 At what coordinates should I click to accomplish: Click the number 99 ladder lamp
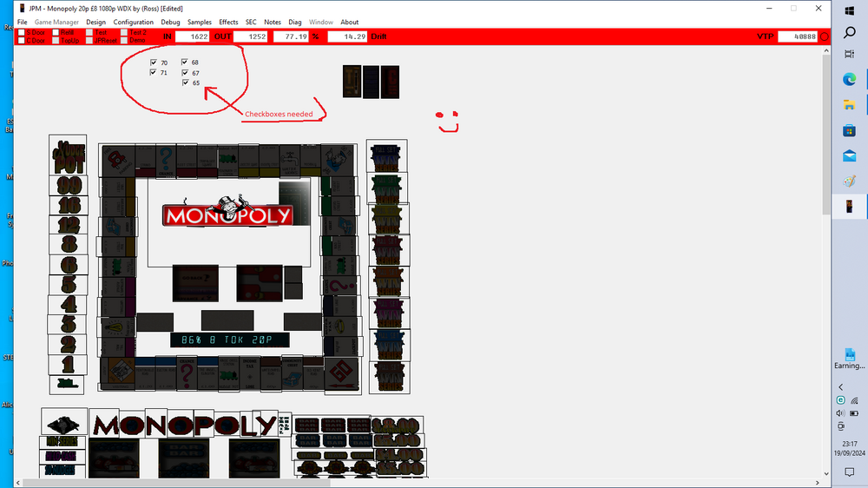(69, 185)
